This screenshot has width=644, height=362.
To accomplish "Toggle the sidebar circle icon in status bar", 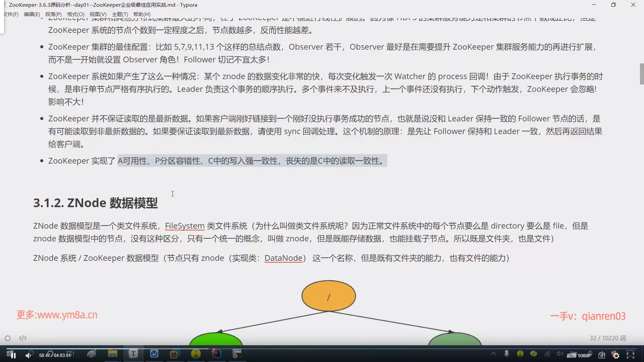I will tap(8, 338).
